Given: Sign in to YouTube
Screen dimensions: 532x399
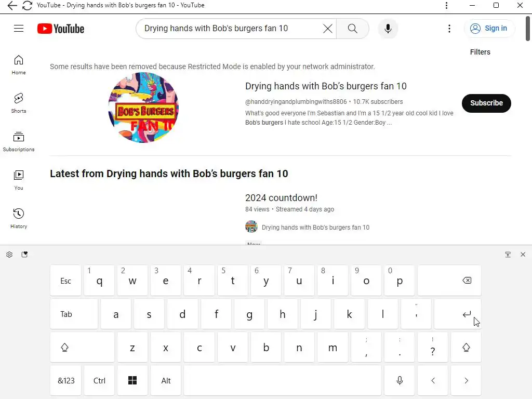Looking at the screenshot, I should pyautogui.click(x=489, y=29).
